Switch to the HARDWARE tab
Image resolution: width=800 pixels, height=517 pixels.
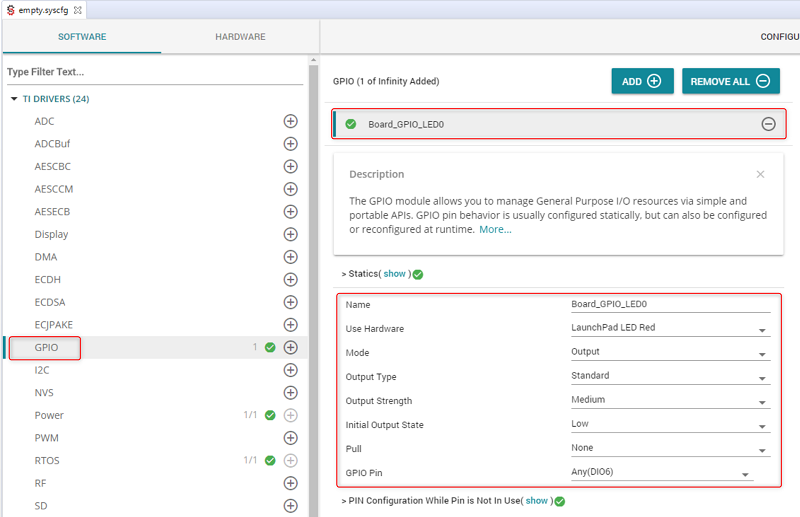(x=240, y=37)
